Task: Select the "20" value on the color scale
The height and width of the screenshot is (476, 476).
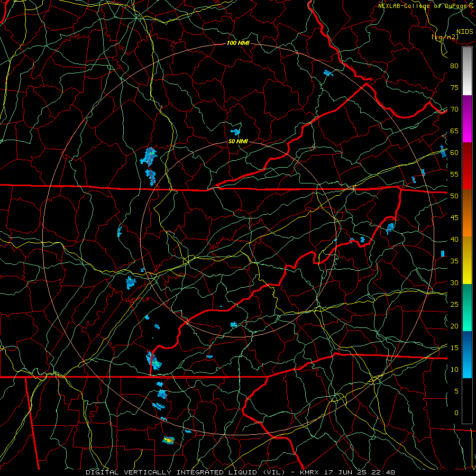Action: [454, 326]
